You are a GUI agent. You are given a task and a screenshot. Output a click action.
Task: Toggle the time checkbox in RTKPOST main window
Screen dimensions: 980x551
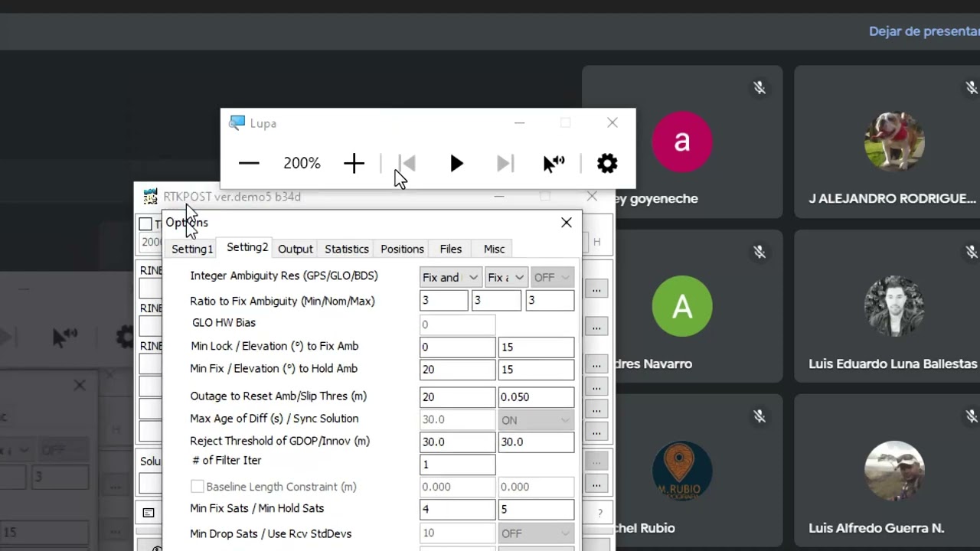(145, 224)
